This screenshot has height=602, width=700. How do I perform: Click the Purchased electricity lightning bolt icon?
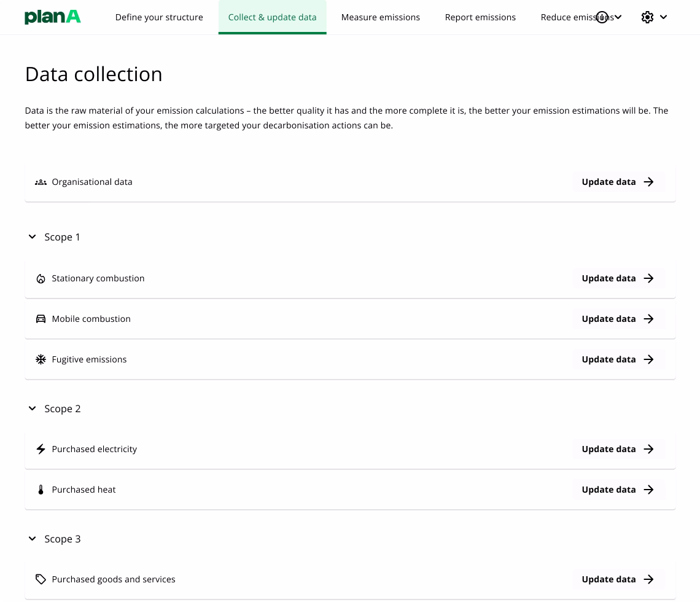(41, 449)
